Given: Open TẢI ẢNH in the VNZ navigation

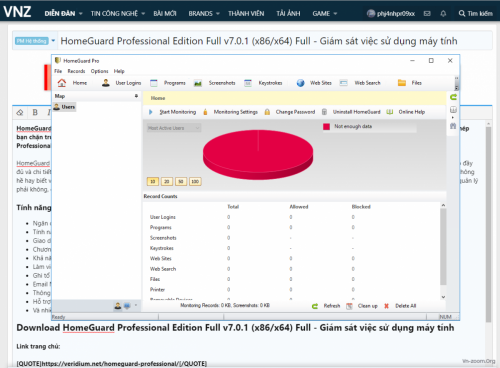Looking at the screenshot, I should (288, 14).
